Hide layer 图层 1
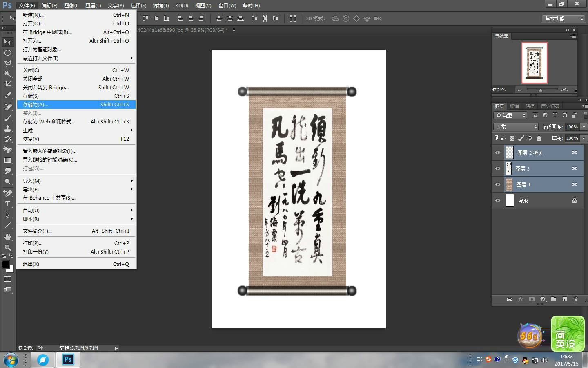The width and height of the screenshot is (588, 368). (498, 184)
